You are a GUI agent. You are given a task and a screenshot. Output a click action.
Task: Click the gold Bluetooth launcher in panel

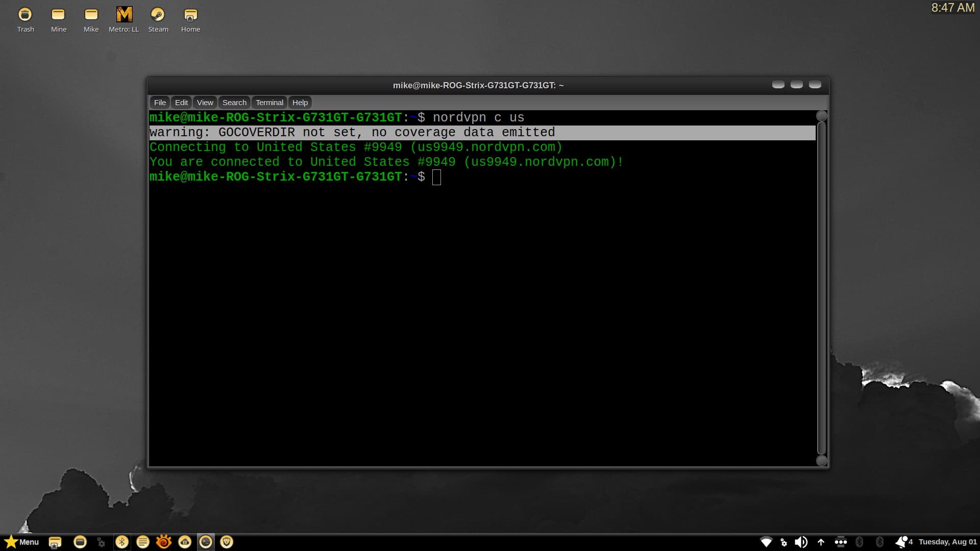121,542
